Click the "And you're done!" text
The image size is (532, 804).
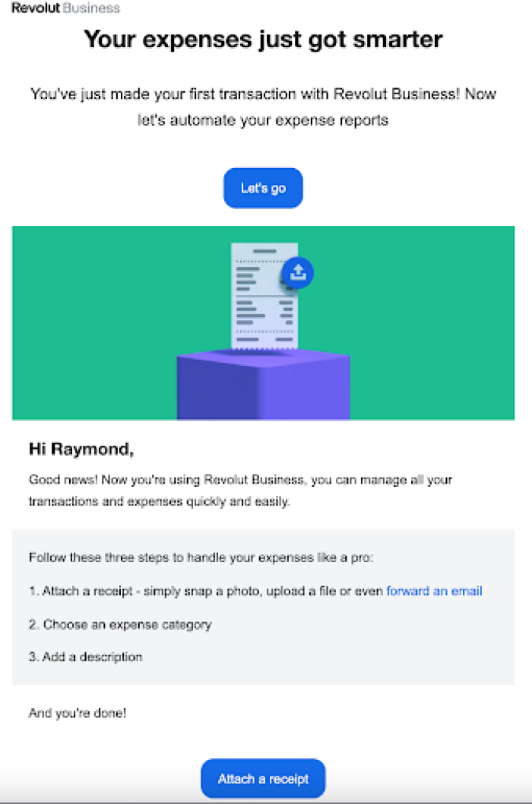tap(78, 713)
